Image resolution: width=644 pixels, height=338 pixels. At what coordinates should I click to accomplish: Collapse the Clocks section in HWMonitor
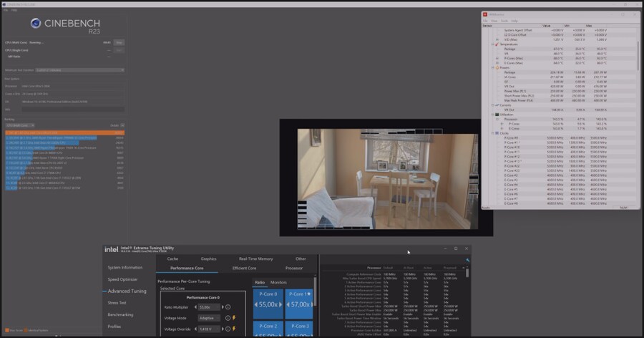pos(494,133)
